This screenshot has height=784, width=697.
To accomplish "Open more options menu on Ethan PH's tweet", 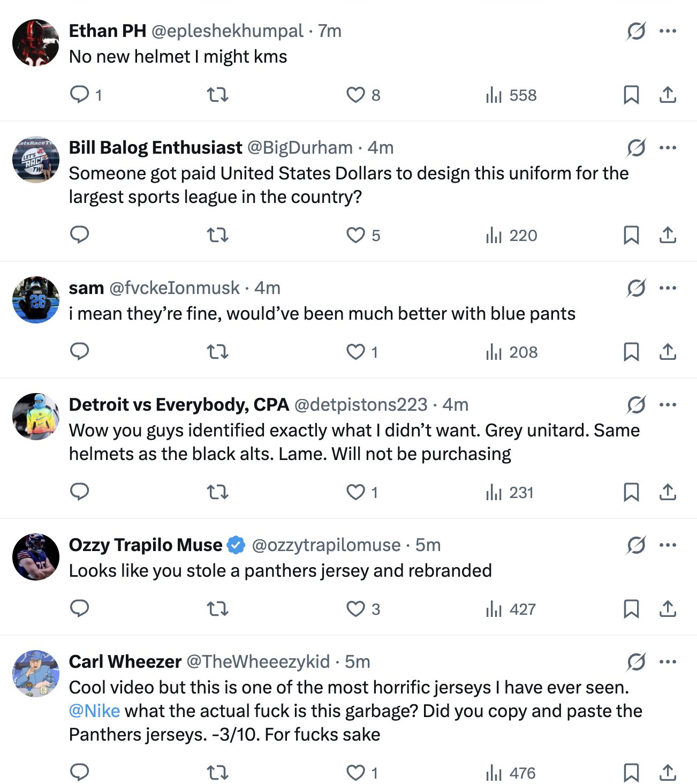I will 668,31.
